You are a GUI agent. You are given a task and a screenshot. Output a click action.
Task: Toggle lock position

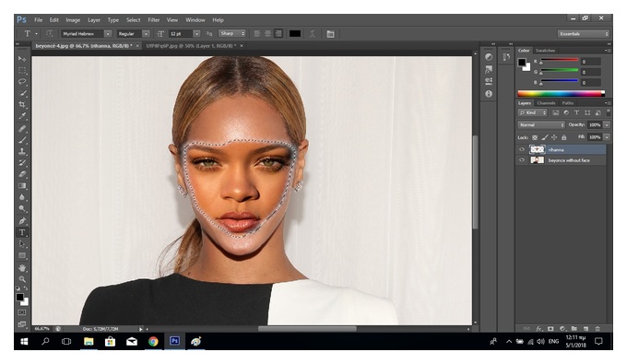[x=554, y=137]
